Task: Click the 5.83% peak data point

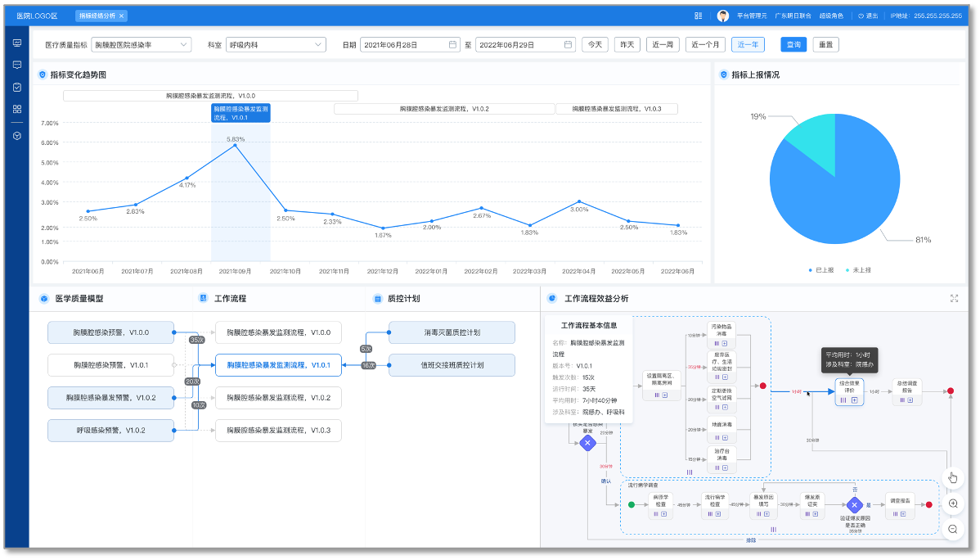Action: pyautogui.click(x=236, y=145)
